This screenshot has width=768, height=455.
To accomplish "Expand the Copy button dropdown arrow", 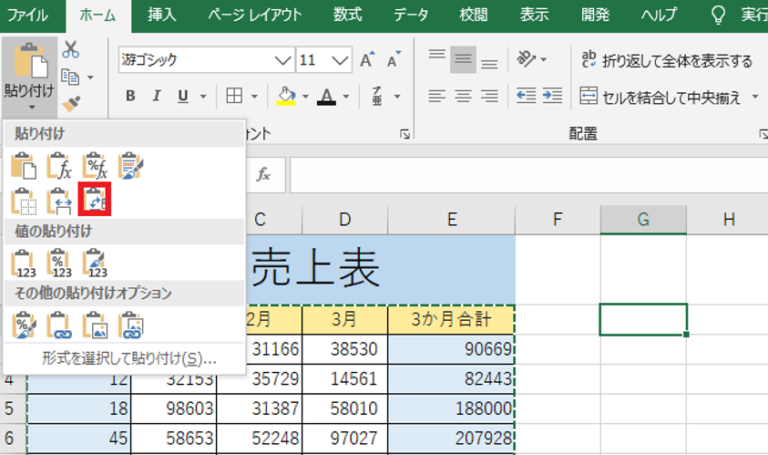I will [90, 77].
